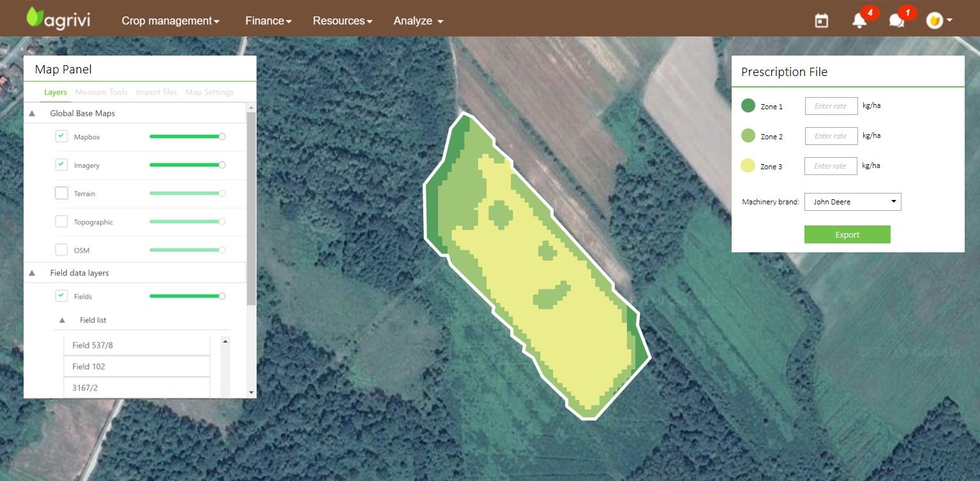The height and width of the screenshot is (481, 980).
Task: Enable the OSM layer checkbox
Action: [61, 250]
